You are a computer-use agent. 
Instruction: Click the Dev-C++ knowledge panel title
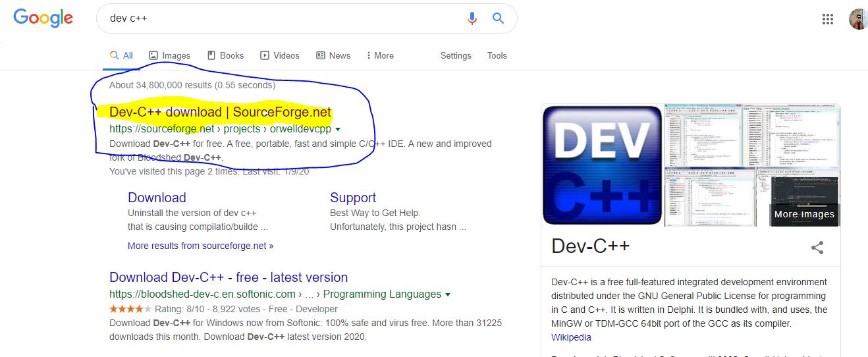590,246
